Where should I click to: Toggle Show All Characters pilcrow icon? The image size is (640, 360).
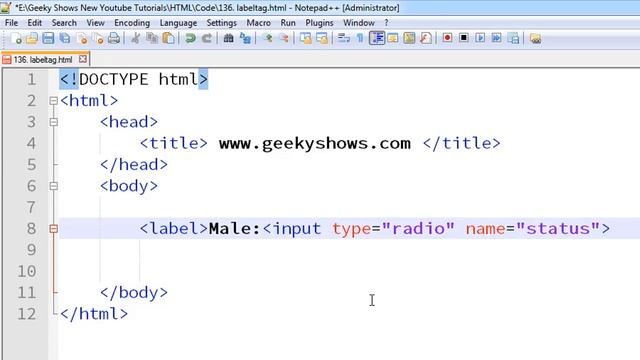(360, 38)
